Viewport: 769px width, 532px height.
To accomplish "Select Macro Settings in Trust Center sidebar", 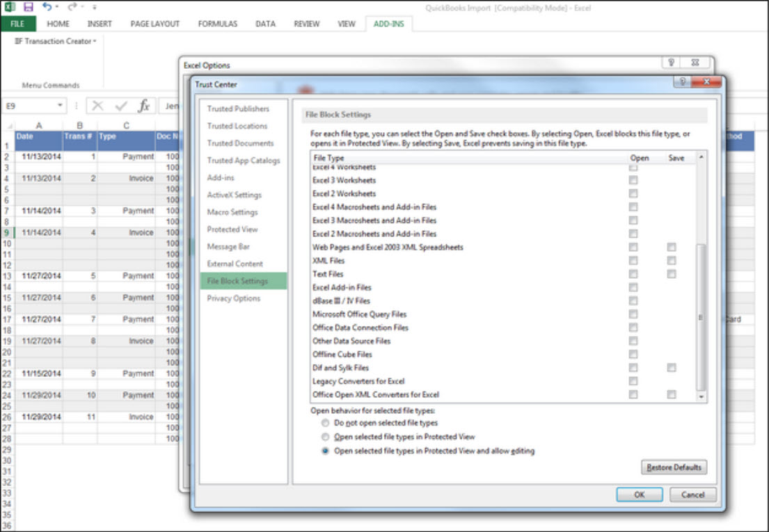I will tap(232, 212).
